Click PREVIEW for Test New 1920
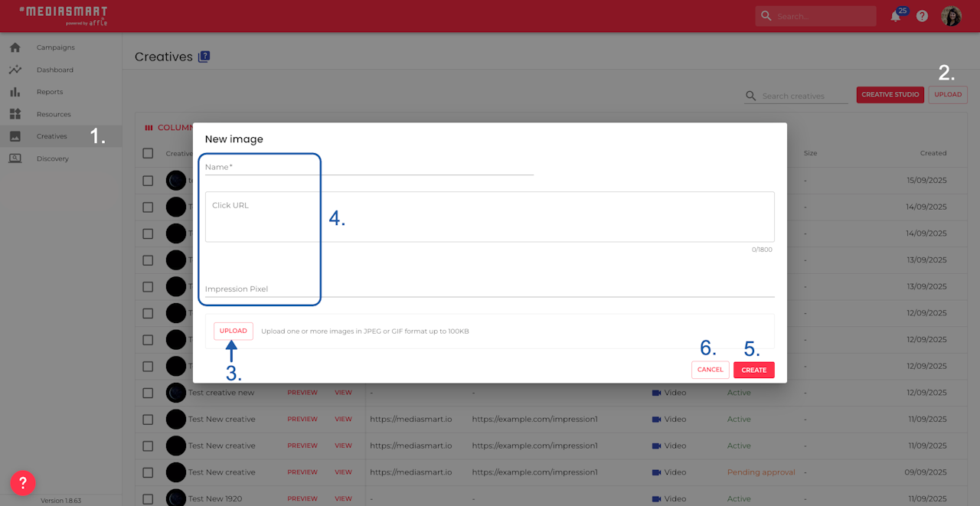Screen dimensions: 980x506 tap(302, 498)
